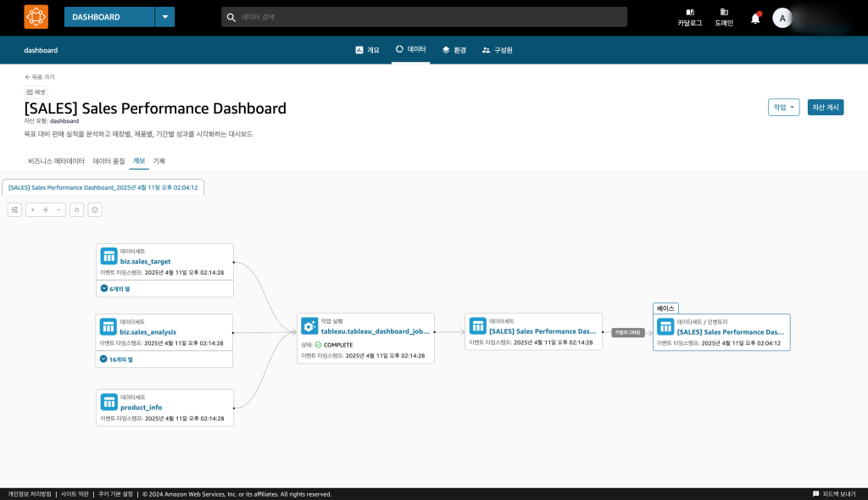This screenshot has height=500, width=868.
Task: Click the 자산 게시 publish button
Action: click(x=826, y=108)
